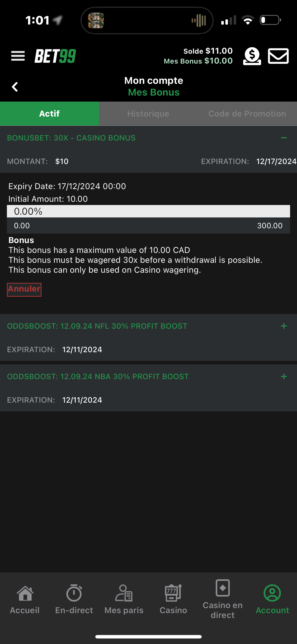This screenshot has height=644, width=297.
Task: Collapse the Casino Bonus section
Action: (x=284, y=138)
